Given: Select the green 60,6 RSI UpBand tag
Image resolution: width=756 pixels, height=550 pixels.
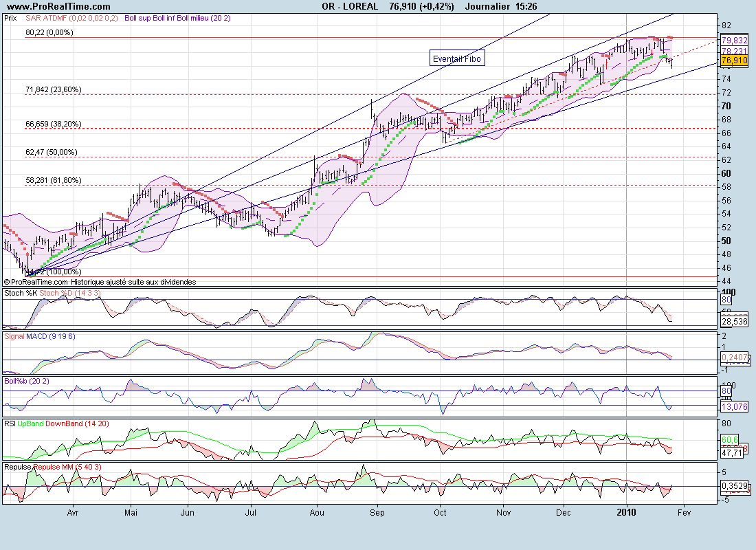Looking at the screenshot, I should click(729, 440).
